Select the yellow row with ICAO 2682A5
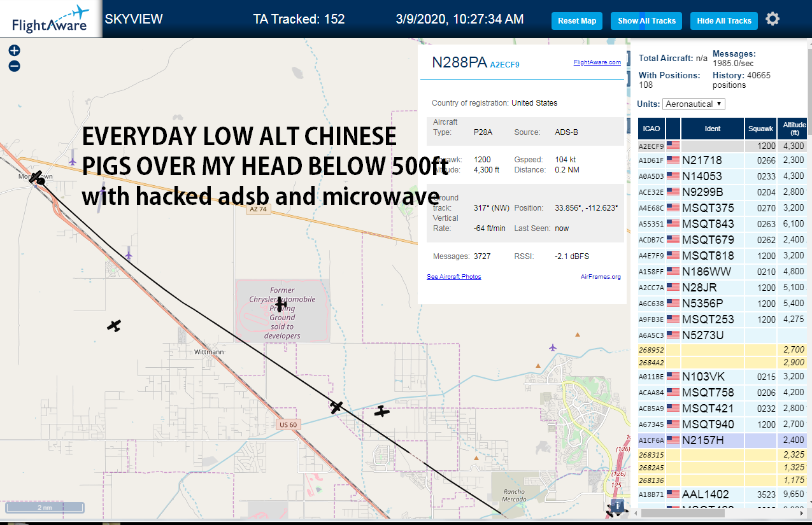The width and height of the screenshot is (812, 525). coord(723,467)
